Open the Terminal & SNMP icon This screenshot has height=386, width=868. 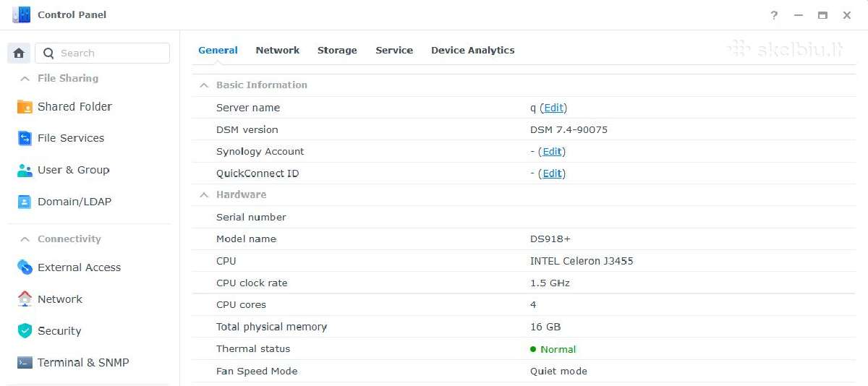[25, 363]
